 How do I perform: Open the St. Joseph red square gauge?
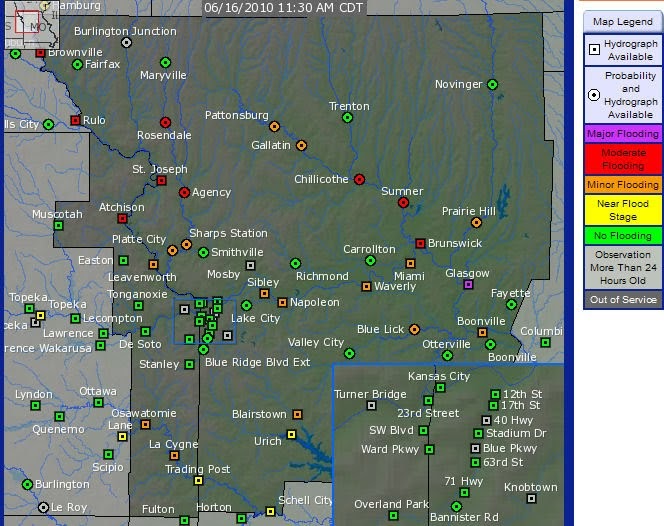(161, 181)
